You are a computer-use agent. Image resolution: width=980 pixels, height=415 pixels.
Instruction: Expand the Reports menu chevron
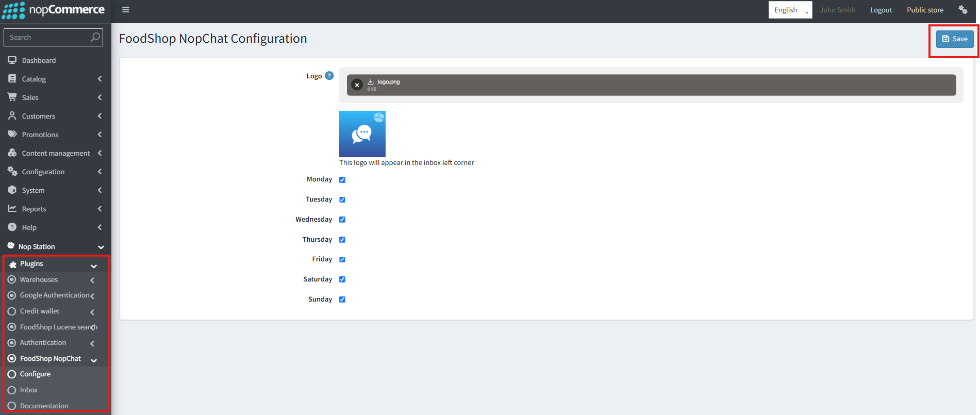(x=99, y=209)
